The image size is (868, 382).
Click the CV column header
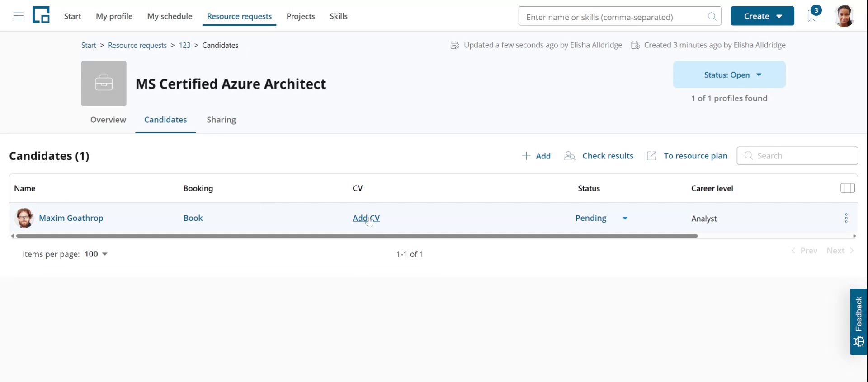(x=358, y=188)
